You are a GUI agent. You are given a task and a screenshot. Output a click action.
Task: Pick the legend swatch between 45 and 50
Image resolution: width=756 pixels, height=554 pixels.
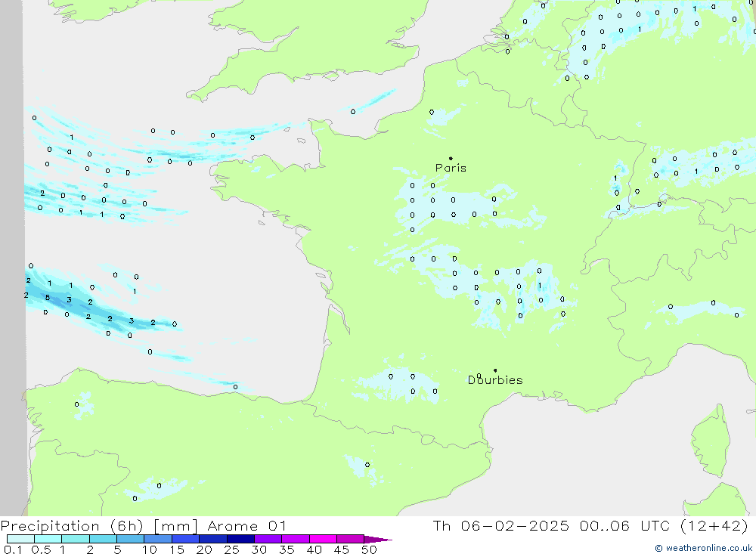click(x=350, y=539)
